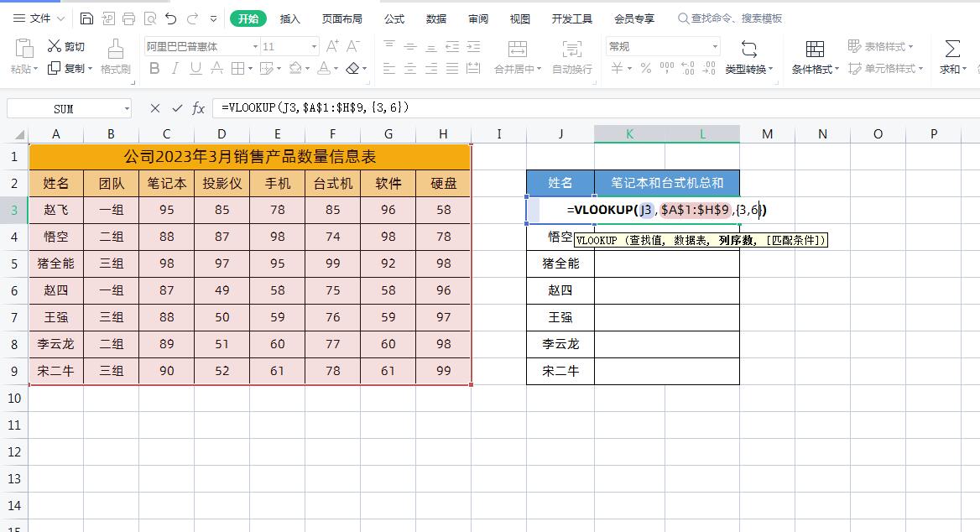Apply percent style format

click(x=646, y=69)
